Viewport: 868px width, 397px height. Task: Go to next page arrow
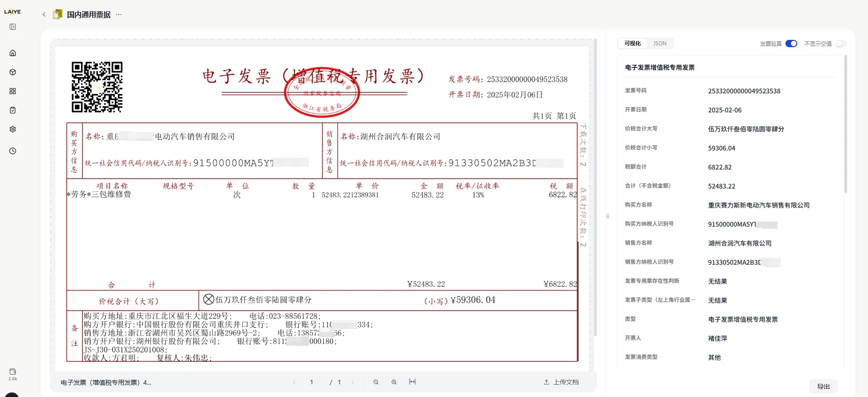coord(353,382)
